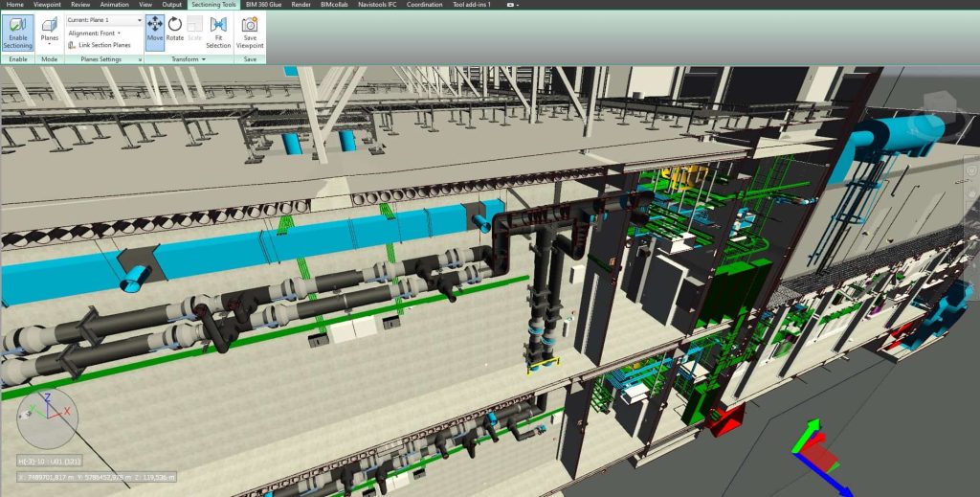The width and height of the screenshot is (980, 497).
Task: Expand the Transform panel arrow
Action: (x=204, y=59)
